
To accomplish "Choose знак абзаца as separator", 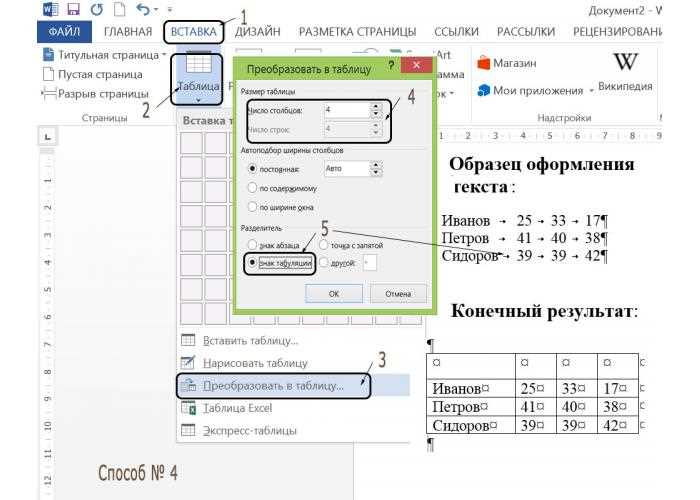I will (252, 245).
